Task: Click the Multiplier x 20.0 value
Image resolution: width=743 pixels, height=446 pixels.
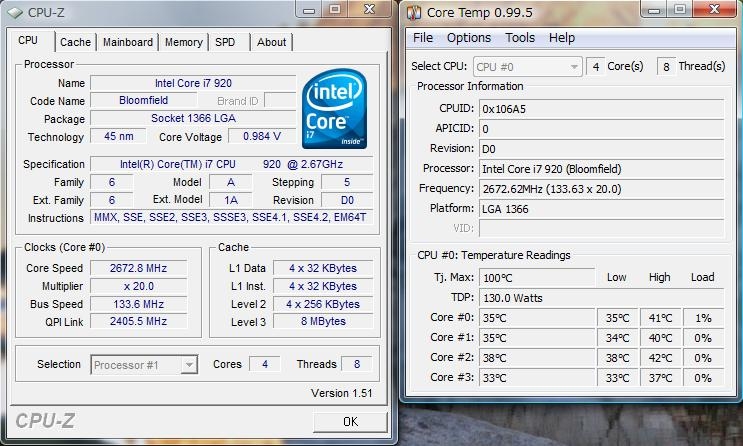Action: 138,286
